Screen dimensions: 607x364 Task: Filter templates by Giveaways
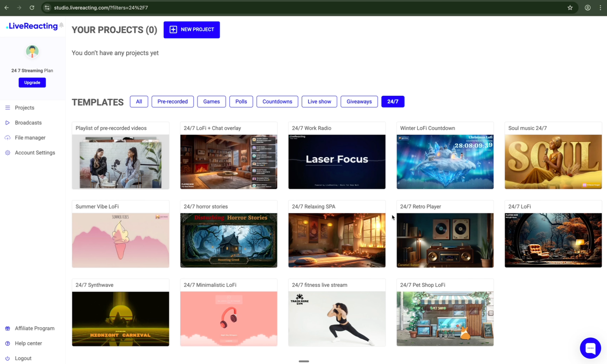(359, 102)
